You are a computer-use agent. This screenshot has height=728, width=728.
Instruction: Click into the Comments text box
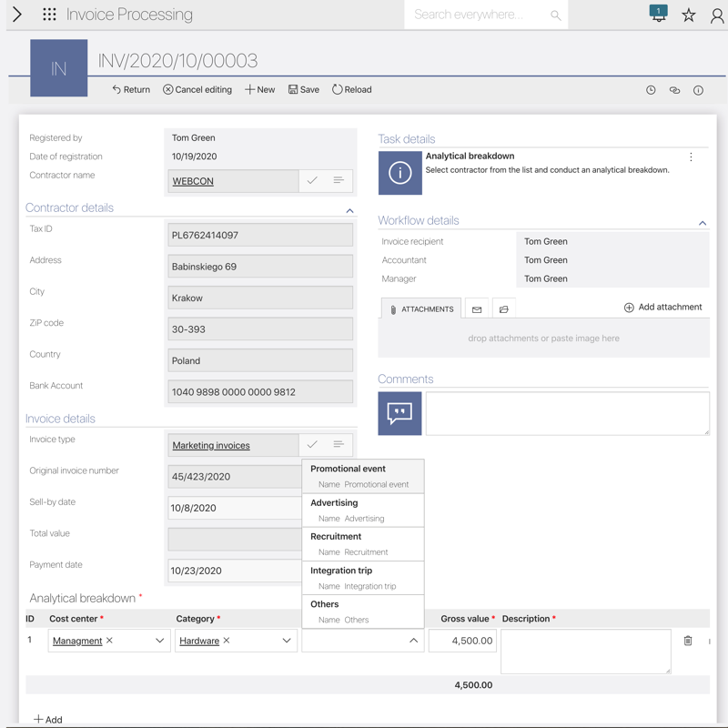click(x=567, y=413)
